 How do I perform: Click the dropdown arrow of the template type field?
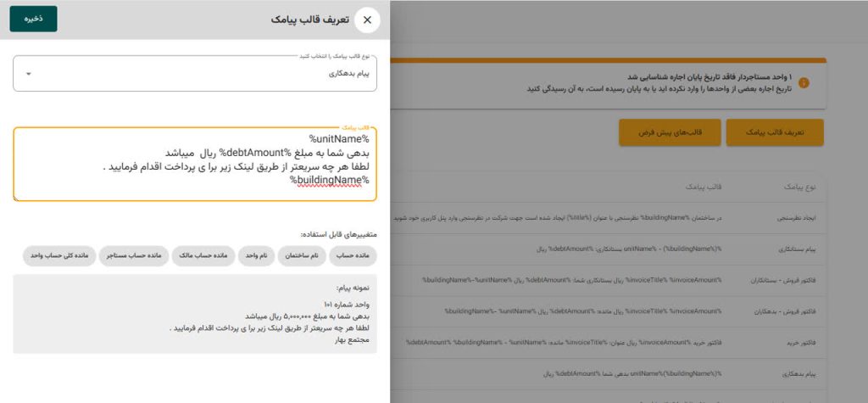(28, 74)
